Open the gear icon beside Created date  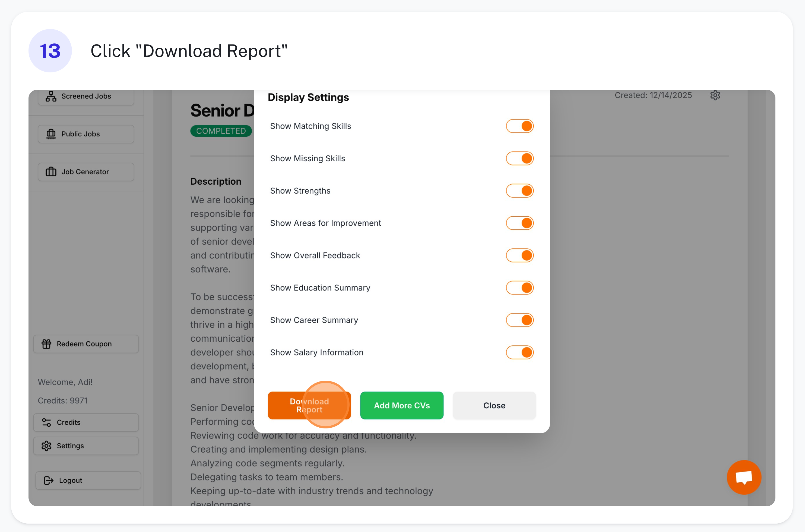[x=715, y=95]
